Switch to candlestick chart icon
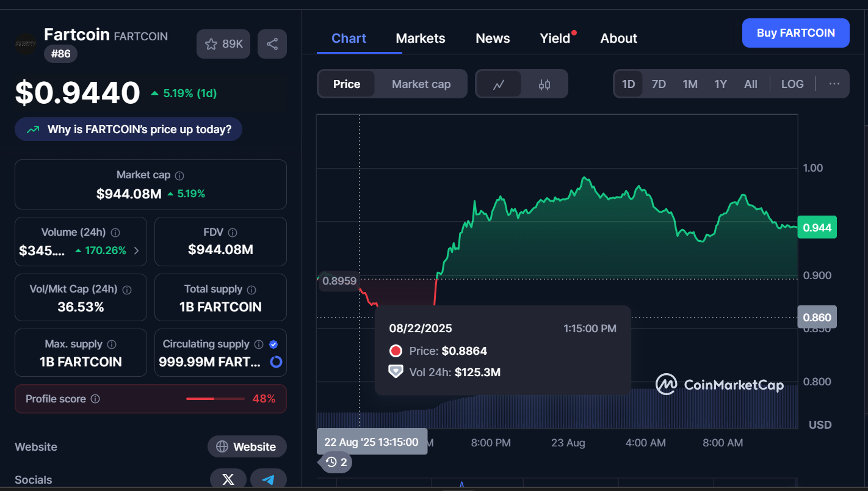Image resolution: width=868 pixels, height=491 pixels. click(544, 84)
